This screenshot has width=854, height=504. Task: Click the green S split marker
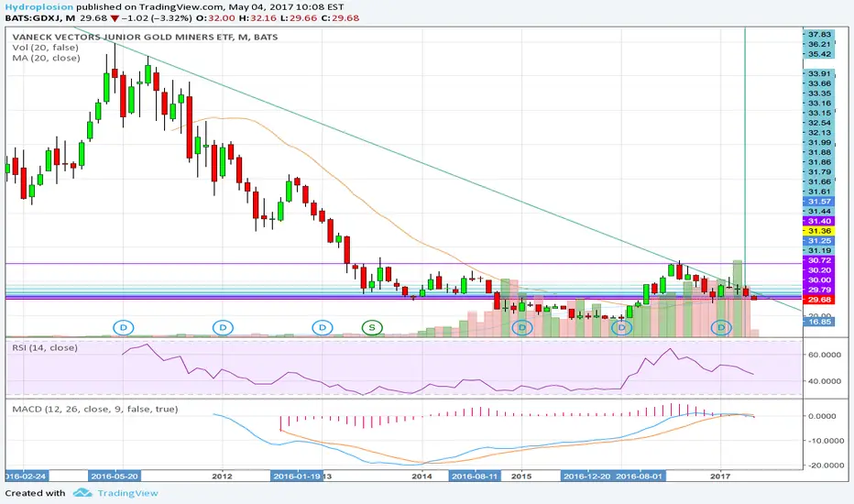click(x=372, y=327)
